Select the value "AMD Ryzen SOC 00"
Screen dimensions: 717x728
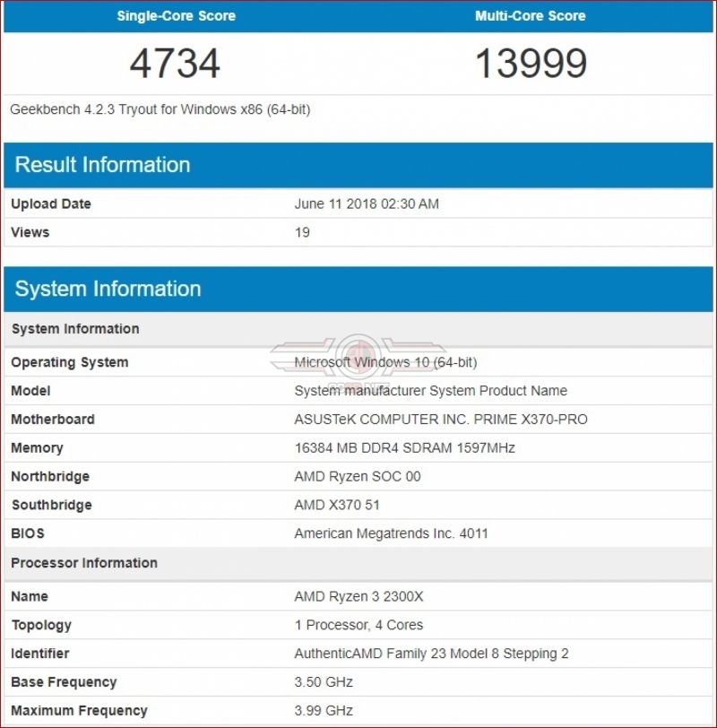(358, 476)
